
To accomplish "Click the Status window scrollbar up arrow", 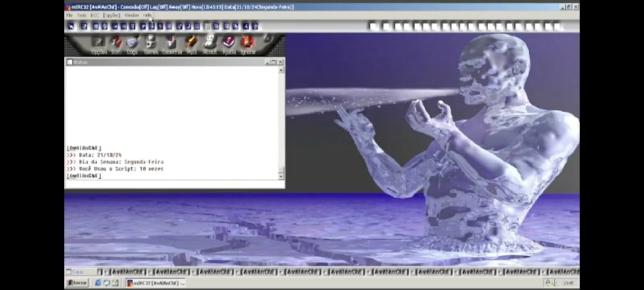I will click(281, 70).
